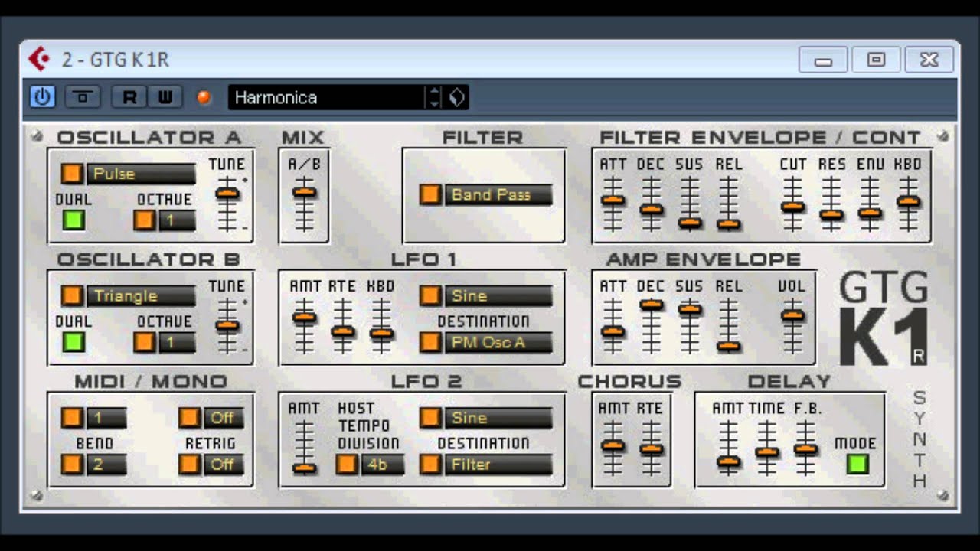Click the Chorus RTE slider
The image size is (980, 551).
(x=651, y=448)
